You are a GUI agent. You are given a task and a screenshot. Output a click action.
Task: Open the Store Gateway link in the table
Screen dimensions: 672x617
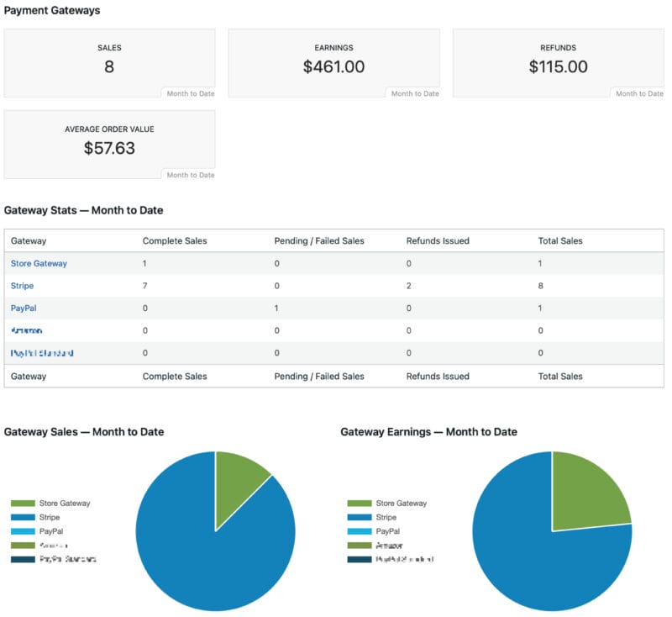(x=39, y=263)
